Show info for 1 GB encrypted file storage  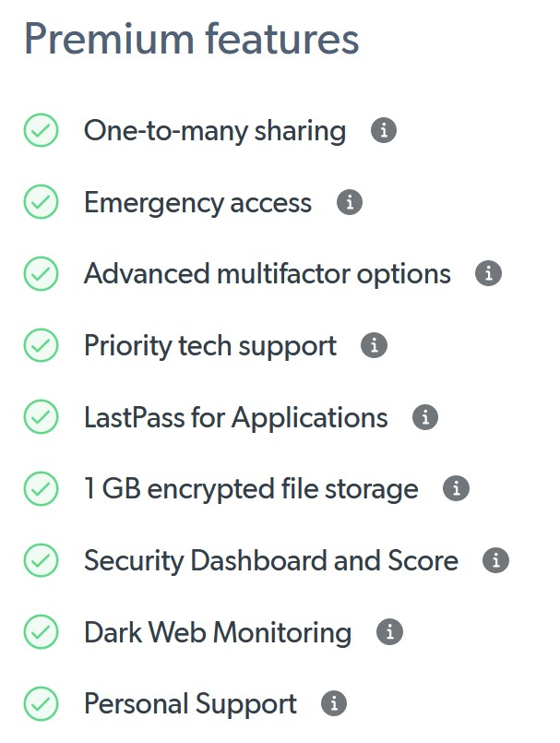point(456,489)
